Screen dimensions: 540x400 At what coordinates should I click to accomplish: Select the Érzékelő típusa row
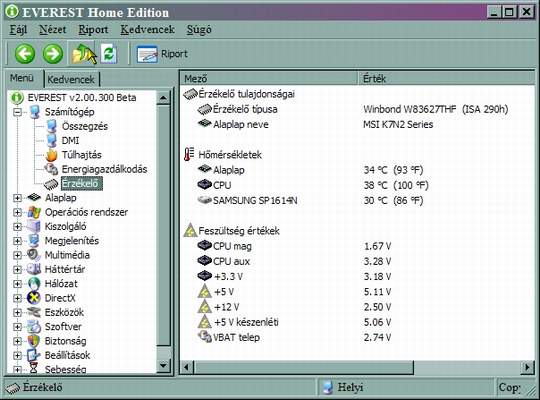(x=356, y=109)
